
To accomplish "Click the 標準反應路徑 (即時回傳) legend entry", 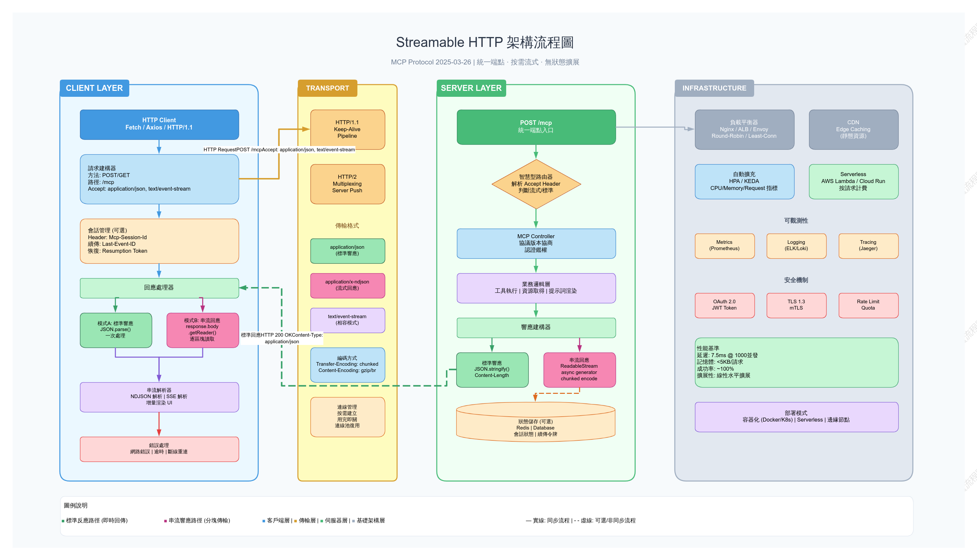I will tap(95, 520).
